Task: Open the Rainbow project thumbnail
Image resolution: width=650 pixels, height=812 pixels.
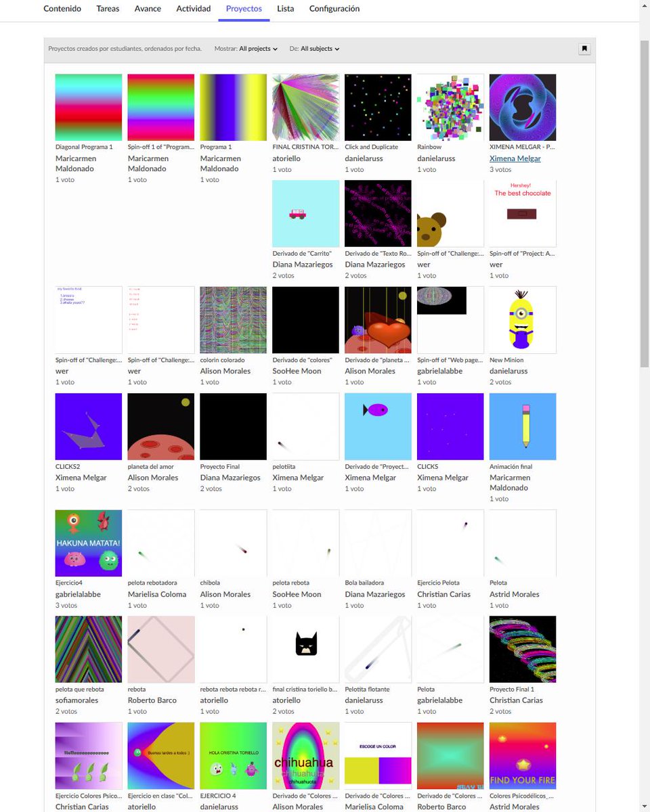Action: click(x=451, y=108)
